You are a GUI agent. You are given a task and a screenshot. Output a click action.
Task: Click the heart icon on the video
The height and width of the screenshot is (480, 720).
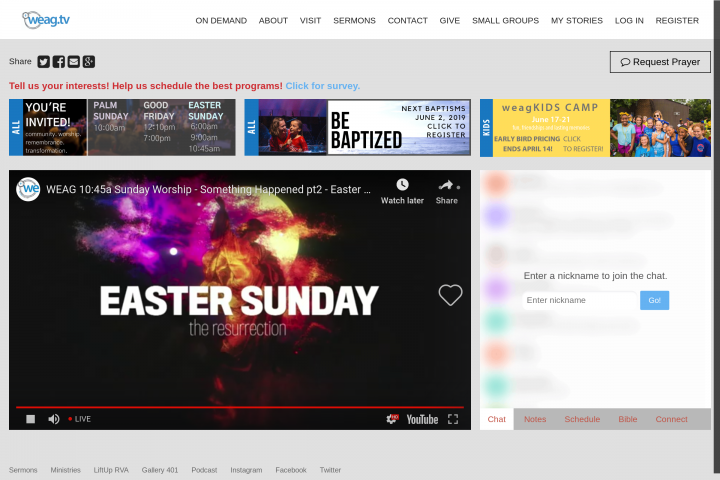pyautogui.click(x=450, y=295)
